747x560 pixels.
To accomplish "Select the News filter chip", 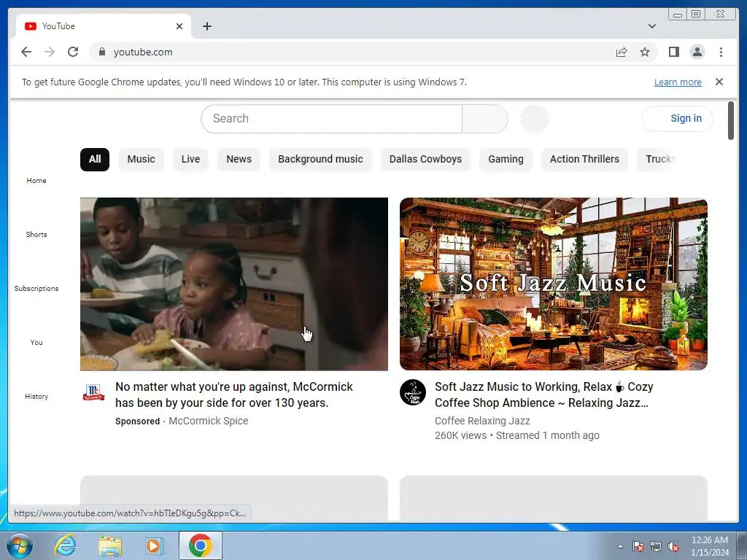I will (x=239, y=159).
